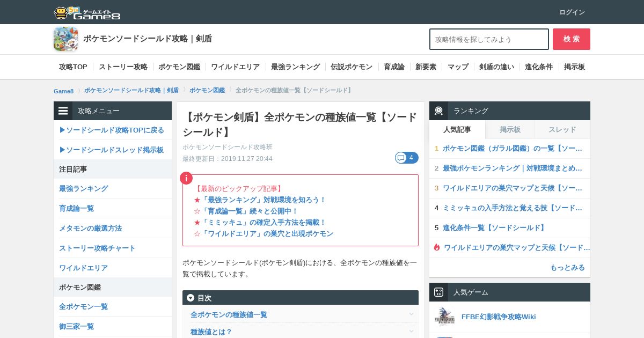The image size is (644, 338).
Task: Open ストーリー攻略 in navigation bar
Action: tap(123, 67)
